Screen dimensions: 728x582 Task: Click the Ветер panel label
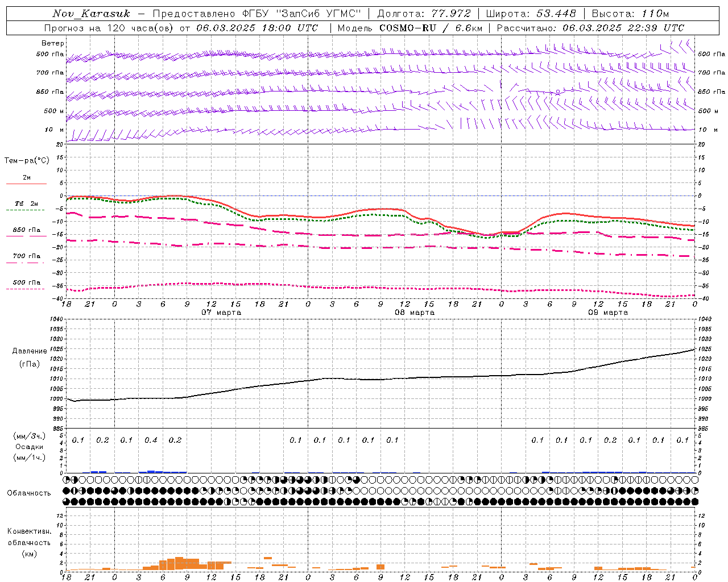pos(53,43)
